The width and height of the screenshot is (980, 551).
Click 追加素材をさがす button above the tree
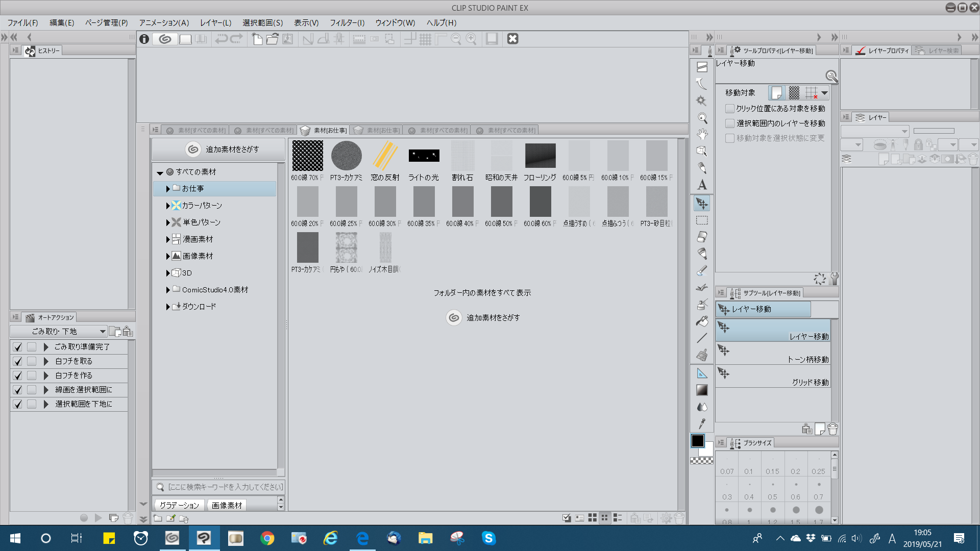pos(219,149)
